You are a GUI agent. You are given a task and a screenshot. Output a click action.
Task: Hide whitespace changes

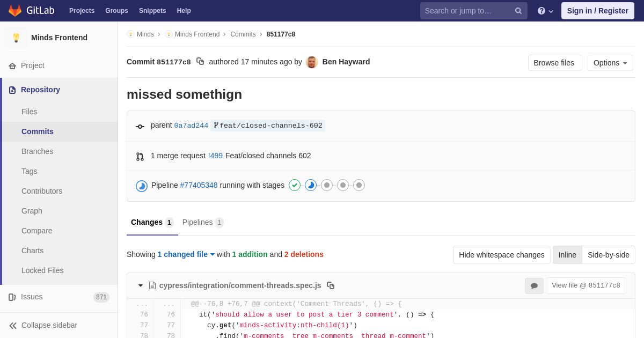tap(502, 255)
